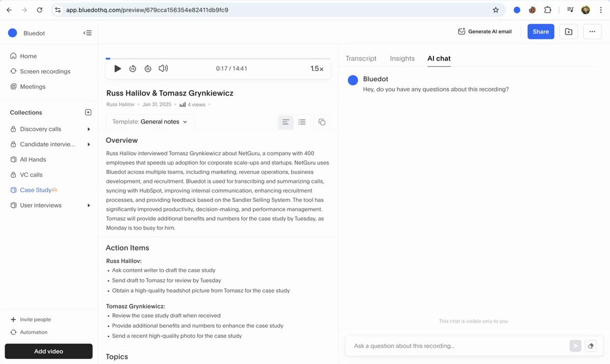This screenshot has width=610, height=364.
Task: Switch to the Insights tab
Action: pos(402,58)
